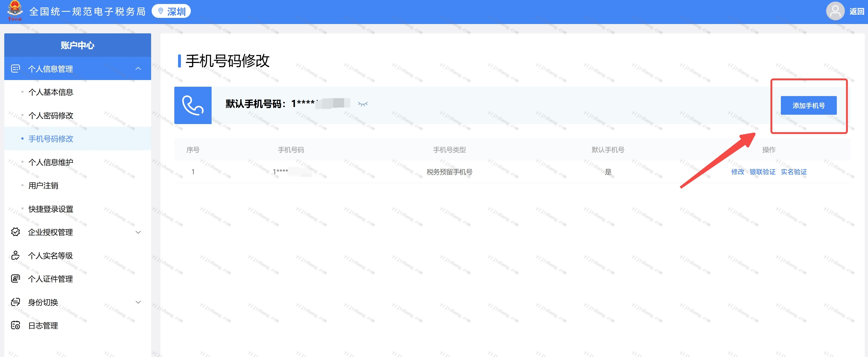
Task: Click the 手机号类型 column header
Action: tap(450, 149)
